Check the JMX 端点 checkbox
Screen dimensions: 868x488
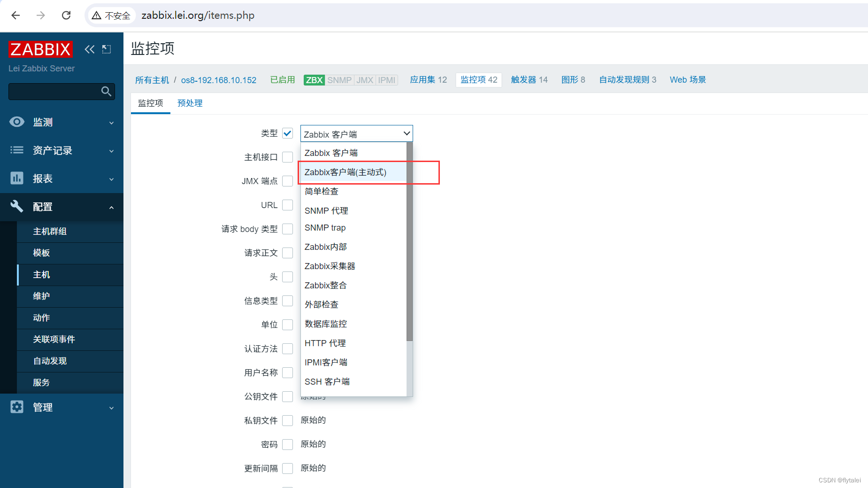click(x=288, y=181)
